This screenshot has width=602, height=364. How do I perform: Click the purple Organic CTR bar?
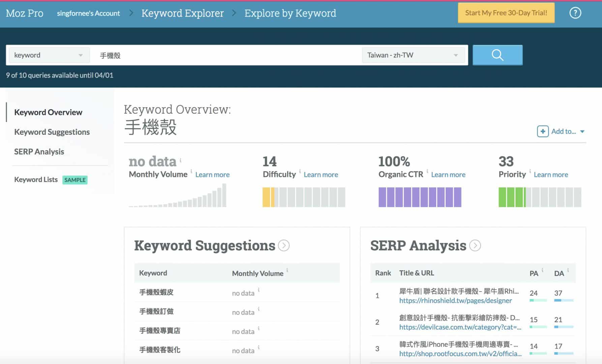pos(420,197)
